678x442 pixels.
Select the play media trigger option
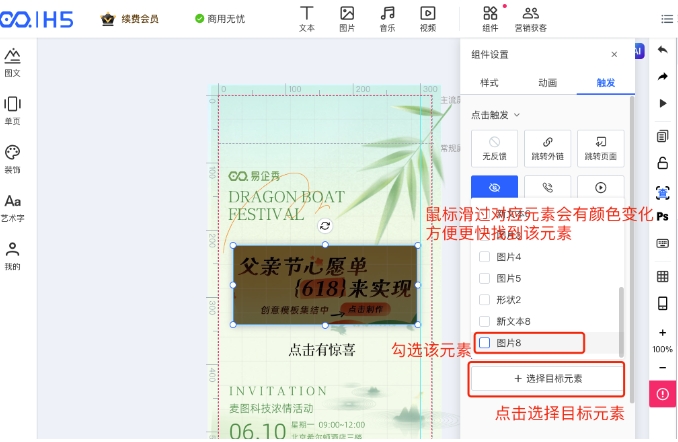(601, 187)
